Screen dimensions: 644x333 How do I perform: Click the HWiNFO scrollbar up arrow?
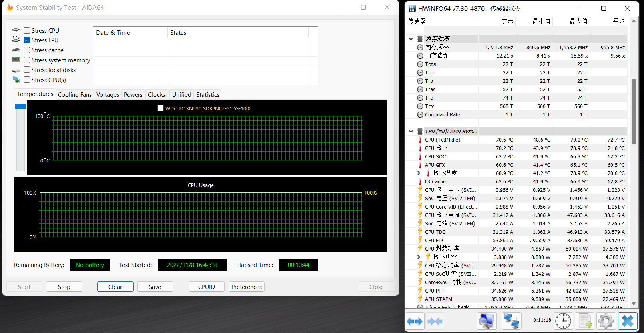tap(634, 21)
